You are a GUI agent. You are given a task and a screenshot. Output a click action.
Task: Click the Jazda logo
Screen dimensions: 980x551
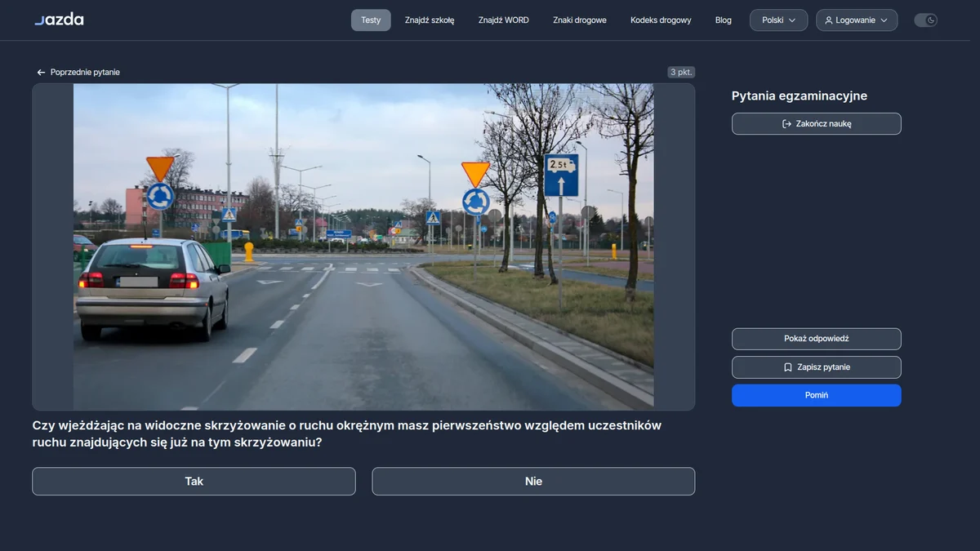[59, 19]
